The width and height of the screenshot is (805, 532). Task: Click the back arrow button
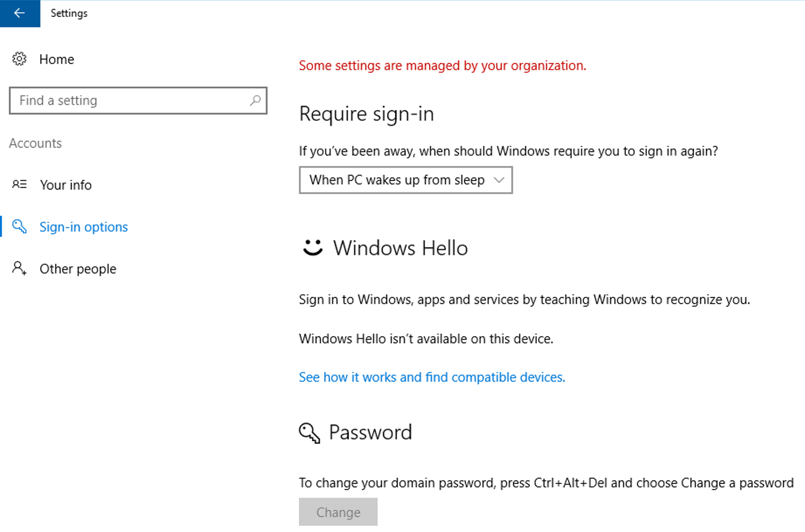(20, 13)
